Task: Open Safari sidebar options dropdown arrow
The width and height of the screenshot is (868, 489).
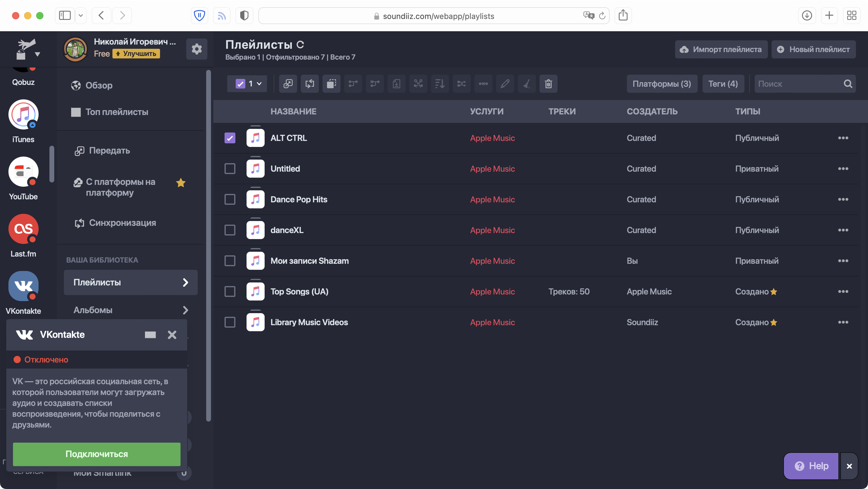Action: 80,15
